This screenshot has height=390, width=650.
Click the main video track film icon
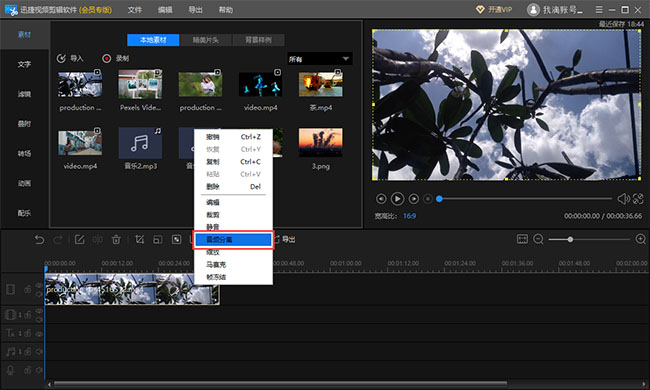point(10,289)
